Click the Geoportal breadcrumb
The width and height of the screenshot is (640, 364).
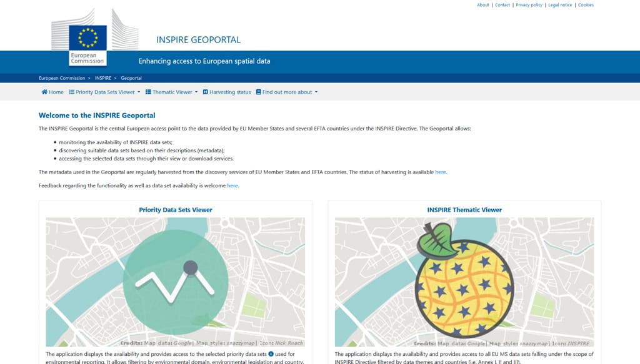point(131,78)
